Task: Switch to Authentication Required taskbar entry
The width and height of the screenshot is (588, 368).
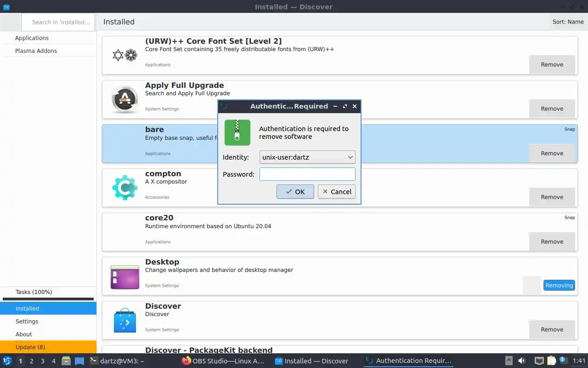Action: click(408, 361)
